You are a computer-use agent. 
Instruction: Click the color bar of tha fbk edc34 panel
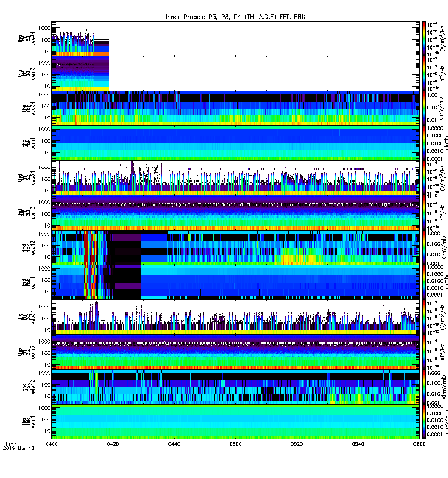pyautogui.click(x=424, y=108)
